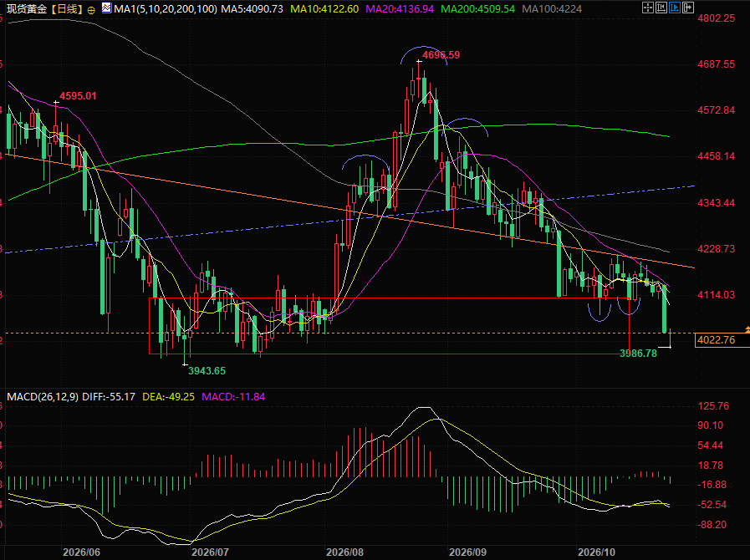Click the 4228.73 price axis label
750x560 pixels.
716,249
